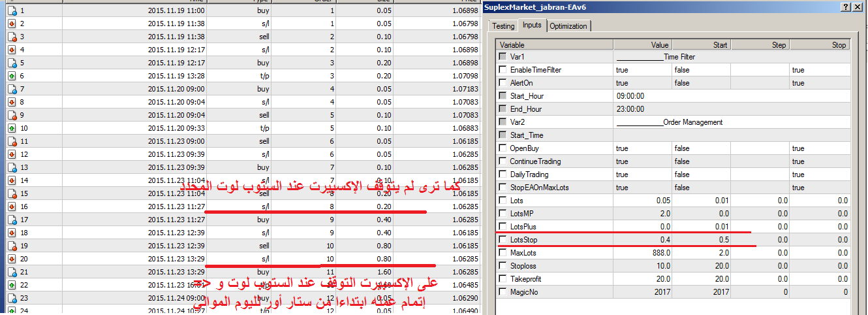This screenshot has height=315, width=868.
Task: Click the stop-loss icon in row 2
Action: (12, 24)
